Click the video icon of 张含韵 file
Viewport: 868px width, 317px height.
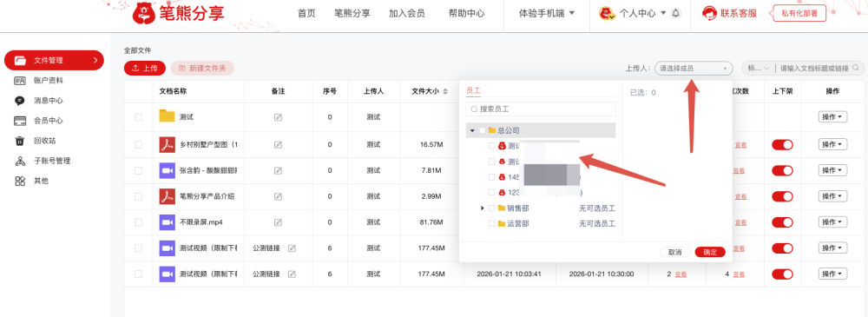click(167, 170)
